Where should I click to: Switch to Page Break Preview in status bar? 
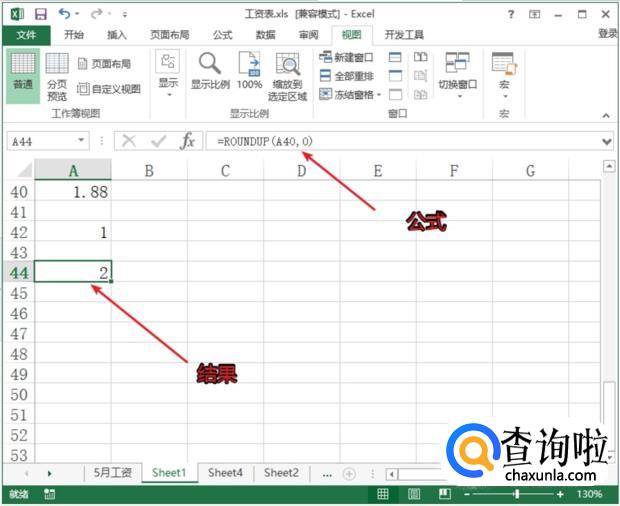pos(445,494)
